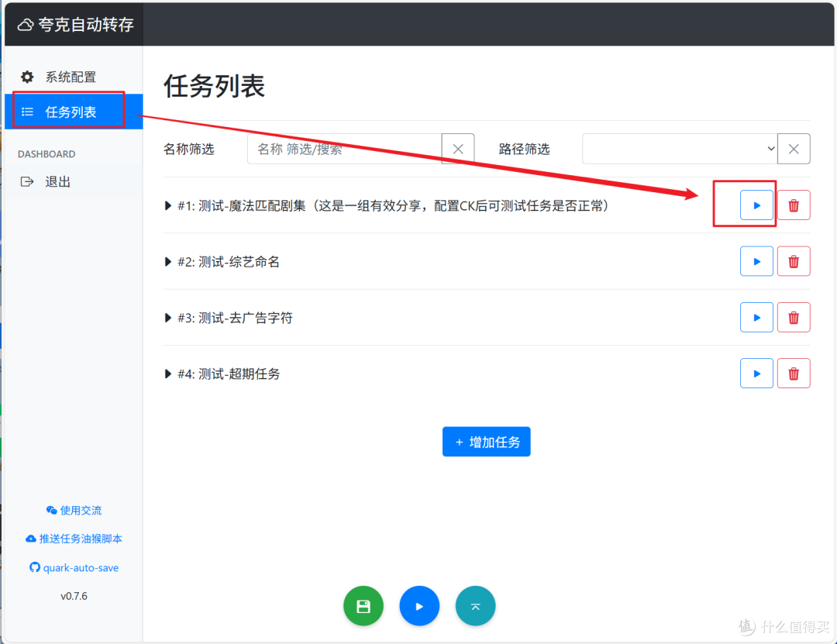Viewport: 837px width, 644px height.
Task: Open 系统配置 in the sidebar
Action: (74, 77)
